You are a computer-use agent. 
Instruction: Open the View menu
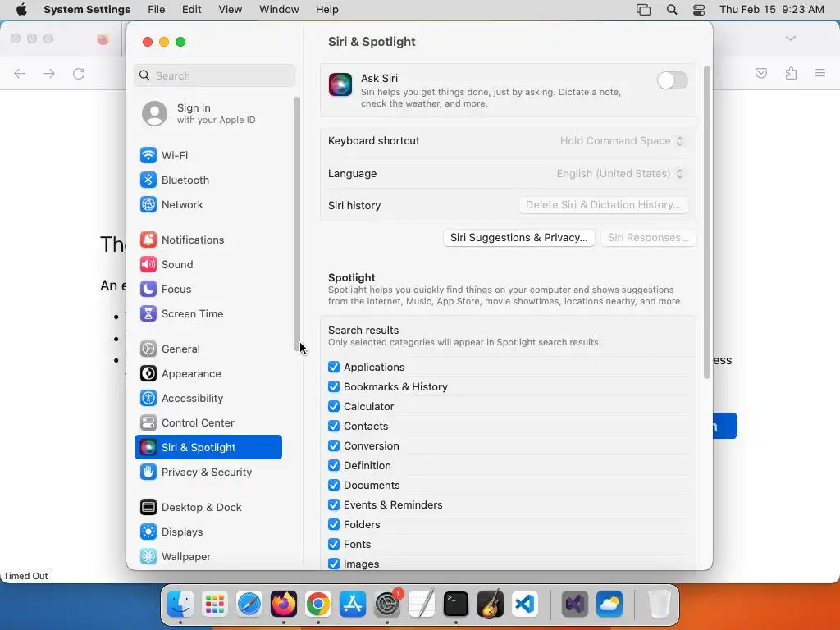(231, 10)
